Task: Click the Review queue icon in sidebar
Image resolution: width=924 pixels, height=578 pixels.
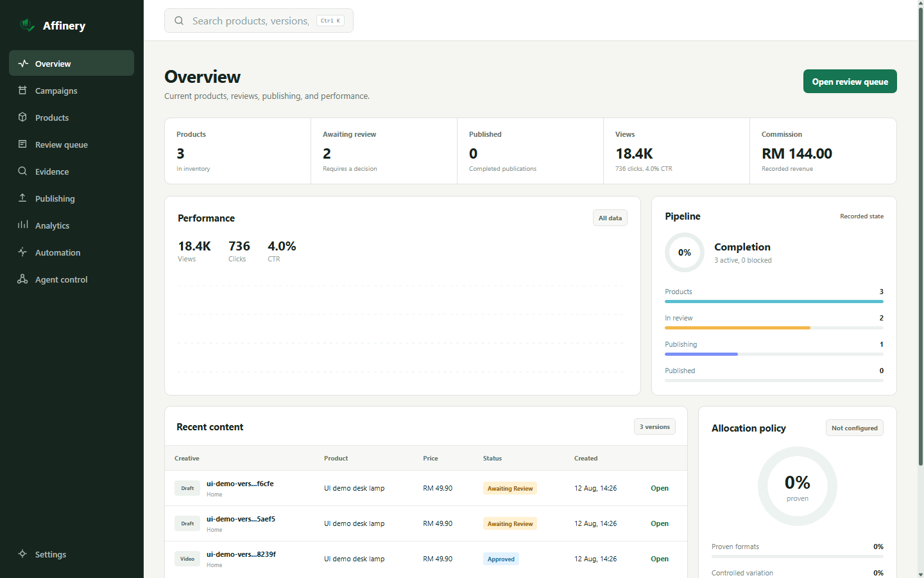Action: point(23,144)
